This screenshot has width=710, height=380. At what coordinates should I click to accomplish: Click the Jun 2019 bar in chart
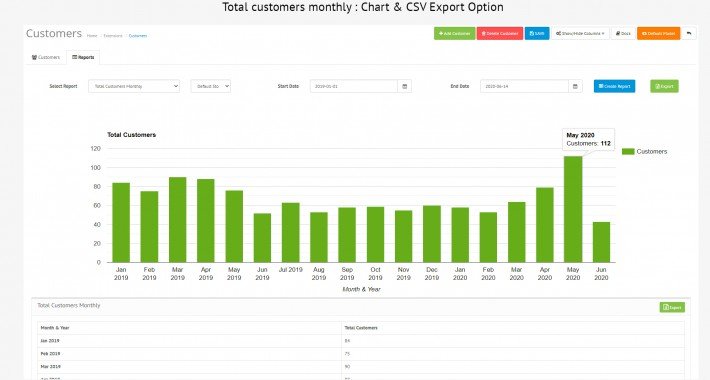(x=262, y=238)
